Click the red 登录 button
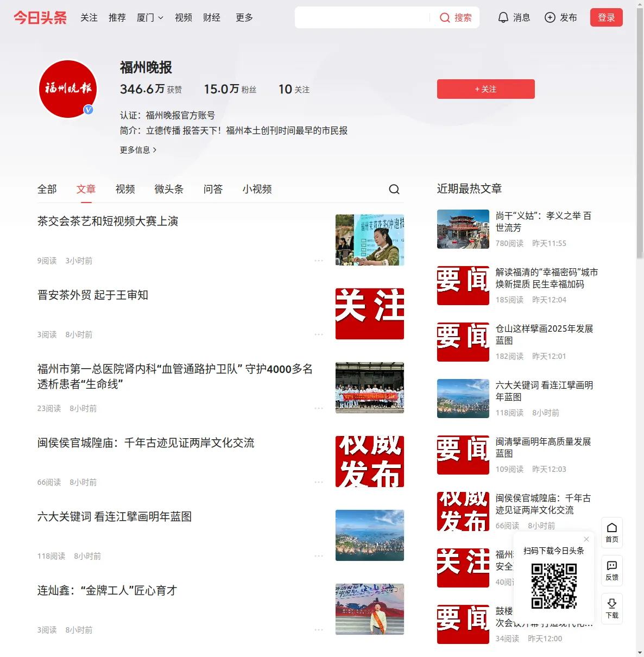Viewport: 644px width, 657px height. tap(607, 17)
